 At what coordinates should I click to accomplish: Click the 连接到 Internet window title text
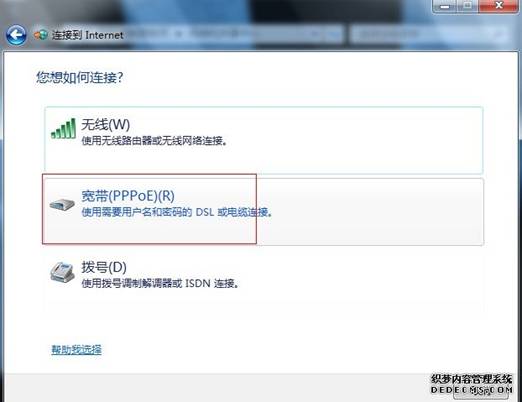(87, 35)
